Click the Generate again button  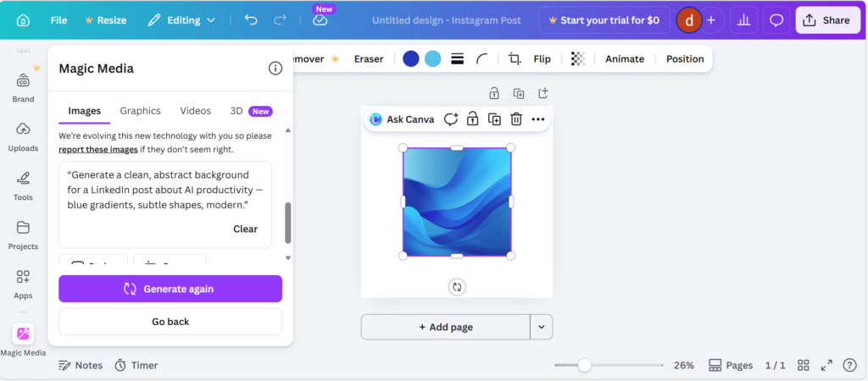tap(170, 289)
